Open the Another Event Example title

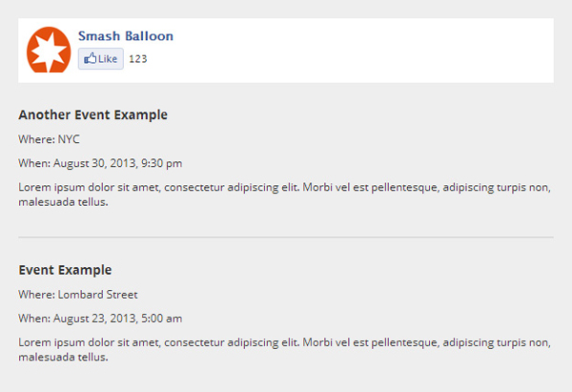click(92, 115)
